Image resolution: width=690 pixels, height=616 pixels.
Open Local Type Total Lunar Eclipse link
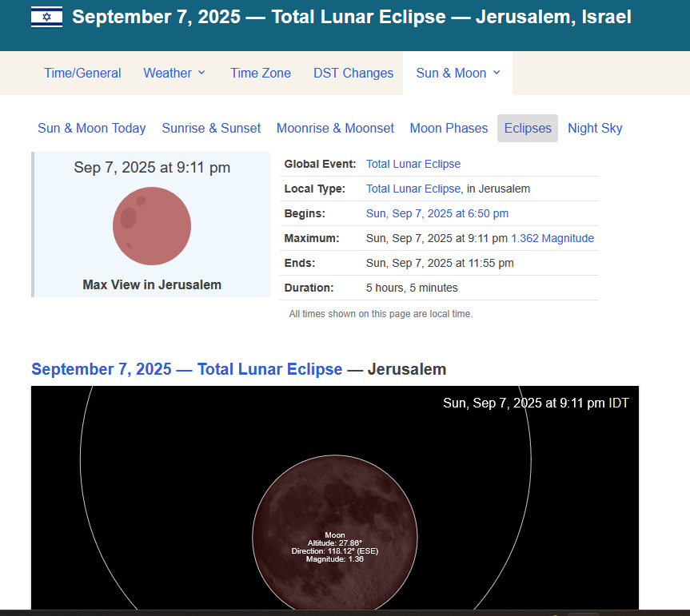pos(413,189)
